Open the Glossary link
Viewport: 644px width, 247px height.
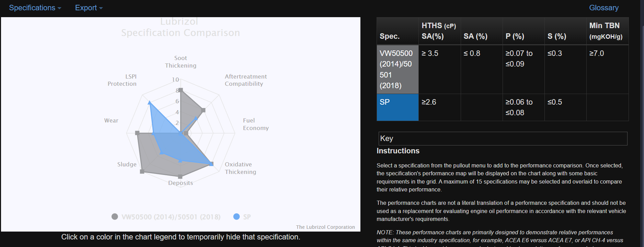(x=603, y=8)
